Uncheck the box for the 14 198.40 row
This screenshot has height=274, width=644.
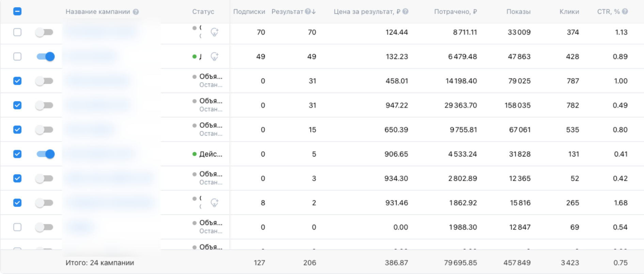(x=17, y=81)
